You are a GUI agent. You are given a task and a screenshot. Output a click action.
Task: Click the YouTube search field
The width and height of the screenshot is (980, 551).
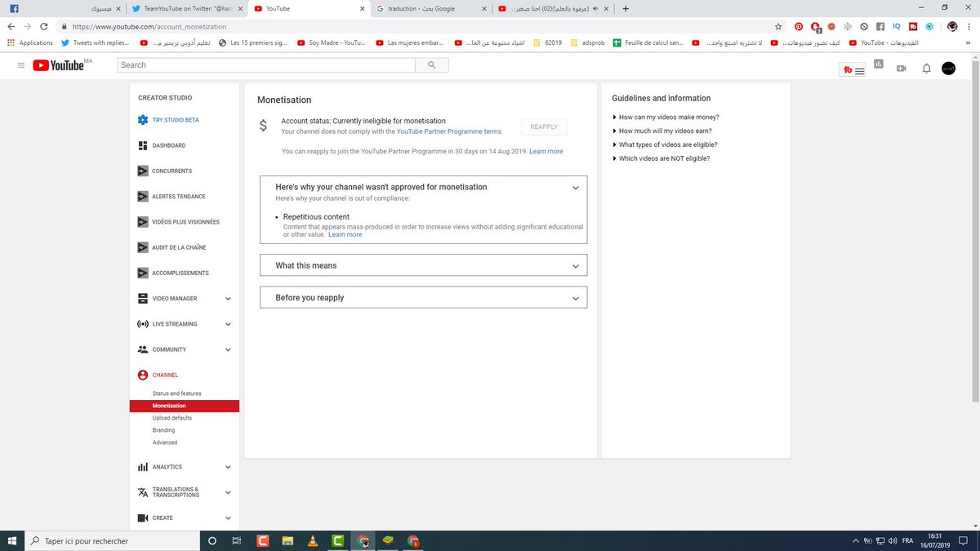(x=266, y=65)
